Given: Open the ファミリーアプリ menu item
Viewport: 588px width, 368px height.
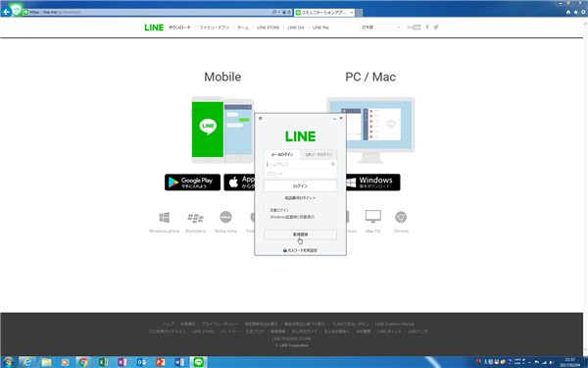Looking at the screenshot, I should tap(214, 27).
